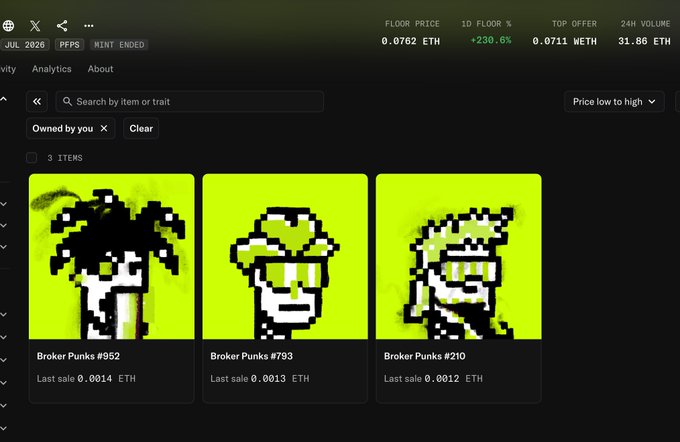680x442 pixels.
Task: Open the more options ellipsis menu
Action: (x=89, y=26)
